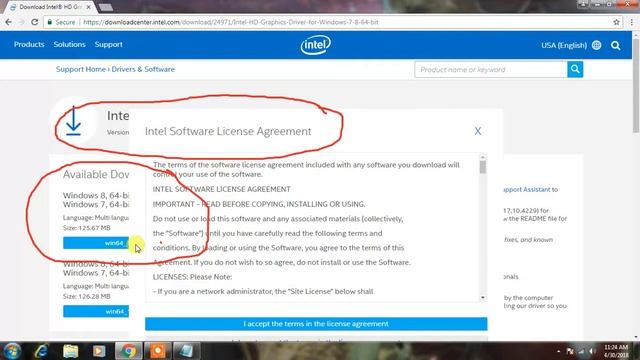Open orange recorder app on taskbar

[x=158, y=351]
